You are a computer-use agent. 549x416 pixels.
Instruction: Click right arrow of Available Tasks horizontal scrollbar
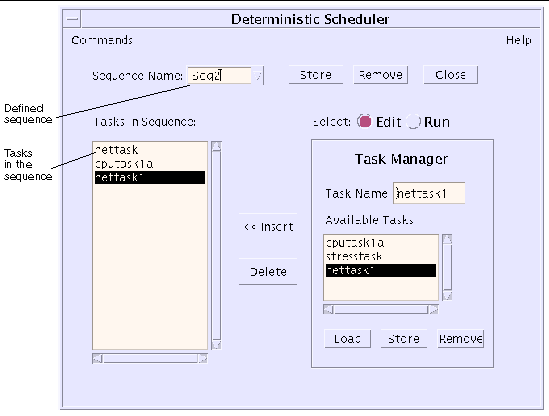[433, 310]
